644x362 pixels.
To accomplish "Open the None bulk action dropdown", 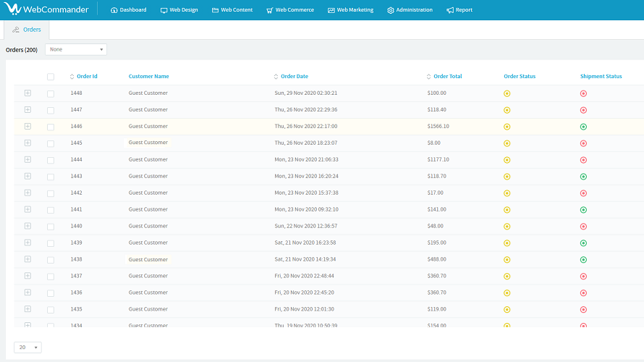I will click(x=76, y=49).
